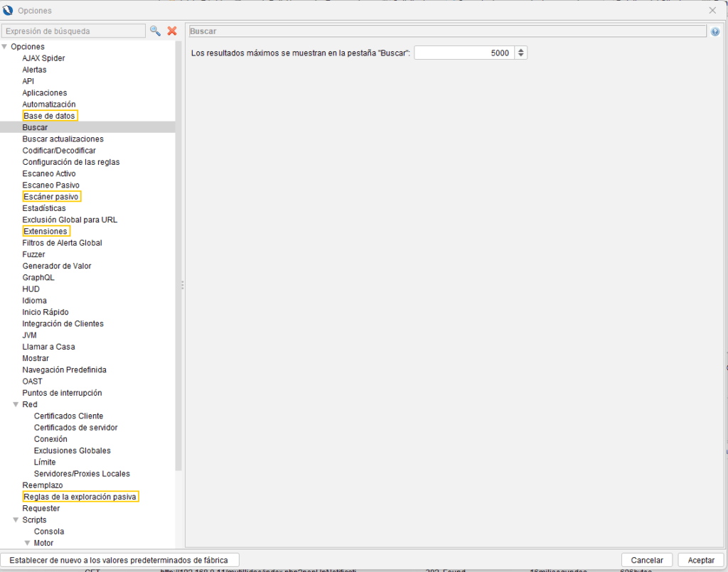The height and width of the screenshot is (572, 728).
Task: Reset options to factory defaults
Action: point(119,560)
